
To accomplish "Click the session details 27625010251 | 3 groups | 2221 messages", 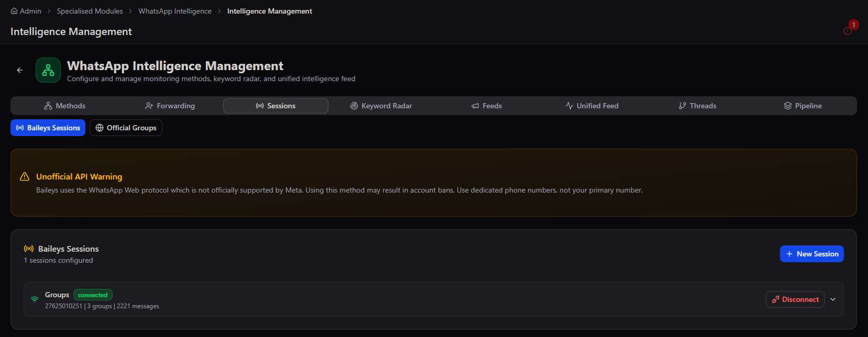I will pyautogui.click(x=102, y=306).
